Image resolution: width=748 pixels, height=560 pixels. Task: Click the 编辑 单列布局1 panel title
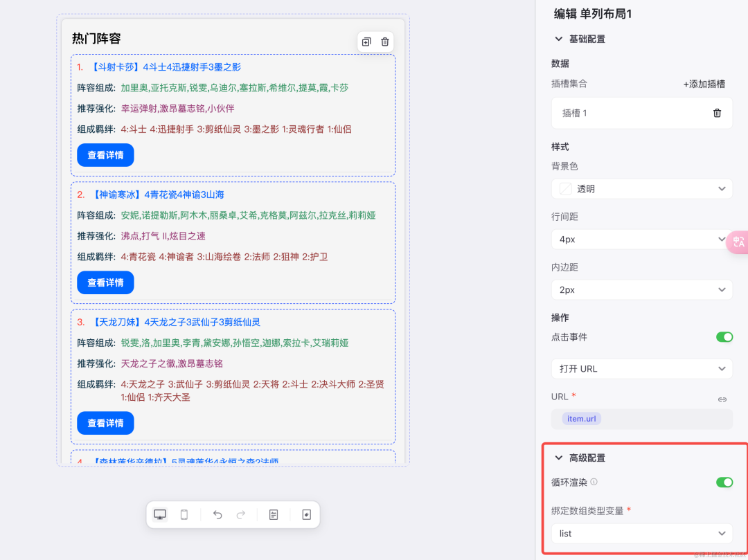click(x=592, y=14)
